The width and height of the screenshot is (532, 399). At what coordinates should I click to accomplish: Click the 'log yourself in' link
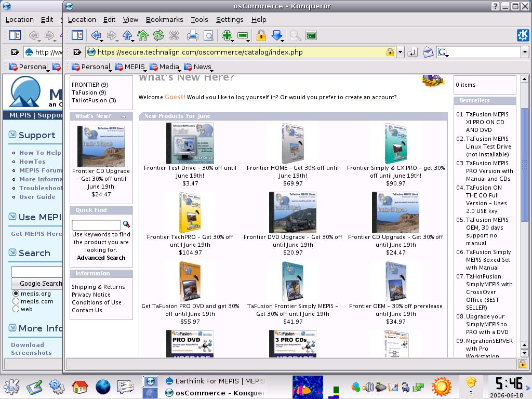[256, 97]
